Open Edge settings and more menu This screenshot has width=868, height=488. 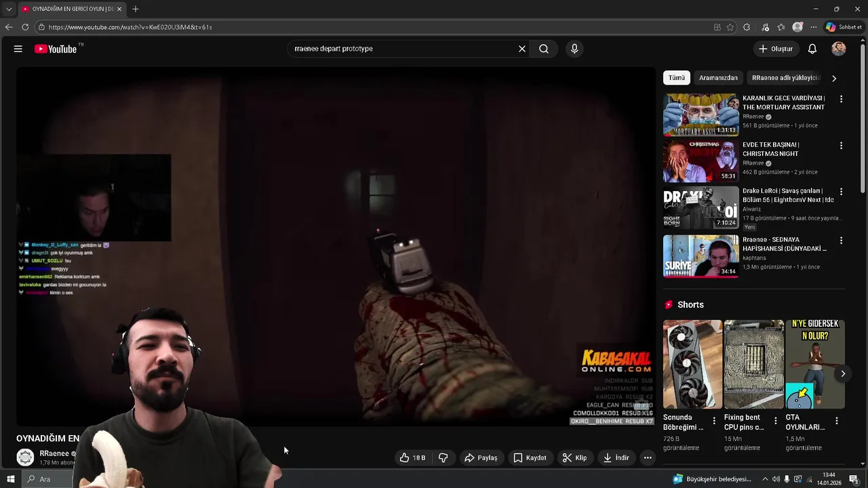click(814, 27)
